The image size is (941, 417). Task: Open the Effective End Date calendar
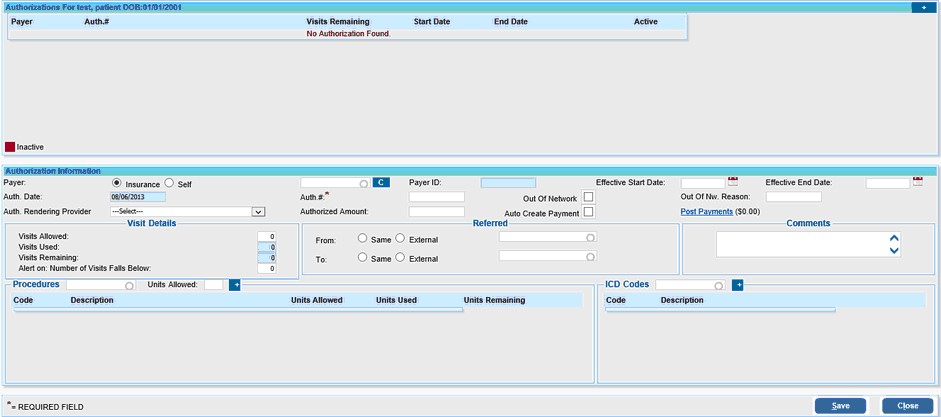coord(918,182)
